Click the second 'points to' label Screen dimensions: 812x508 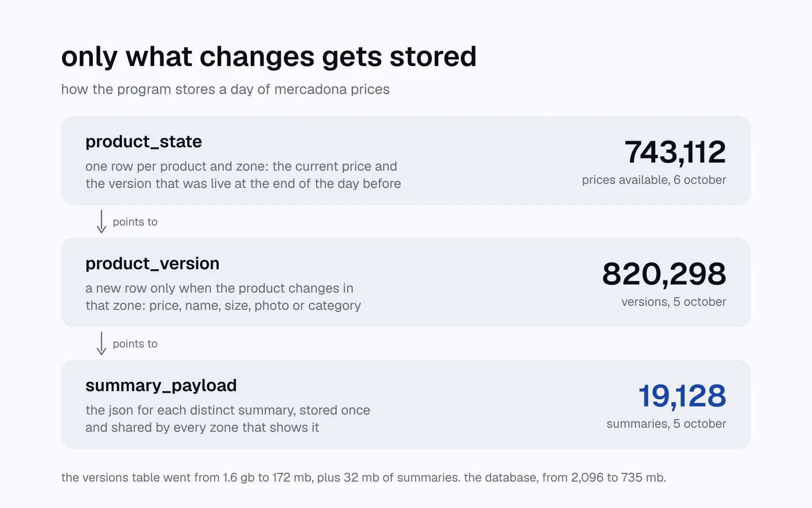135,344
